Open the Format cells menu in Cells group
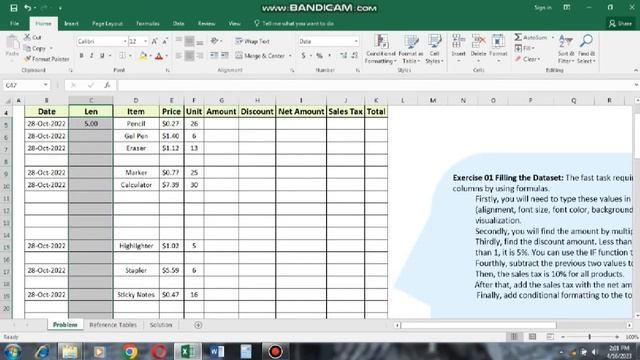Viewport: 640px width, 360px height. coord(498,49)
